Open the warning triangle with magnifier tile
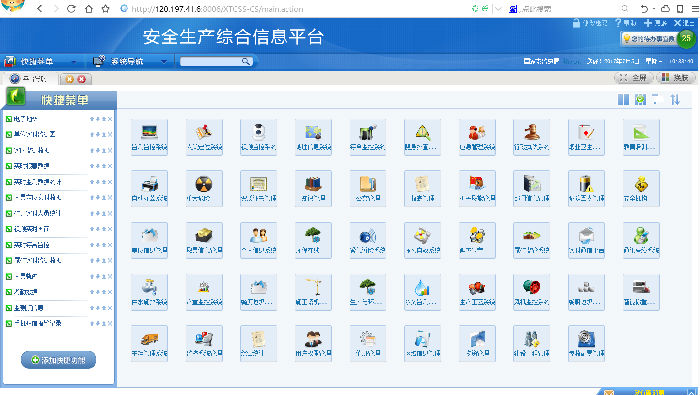Viewport: 700px width, 395px height. click(x=422, y=137)
